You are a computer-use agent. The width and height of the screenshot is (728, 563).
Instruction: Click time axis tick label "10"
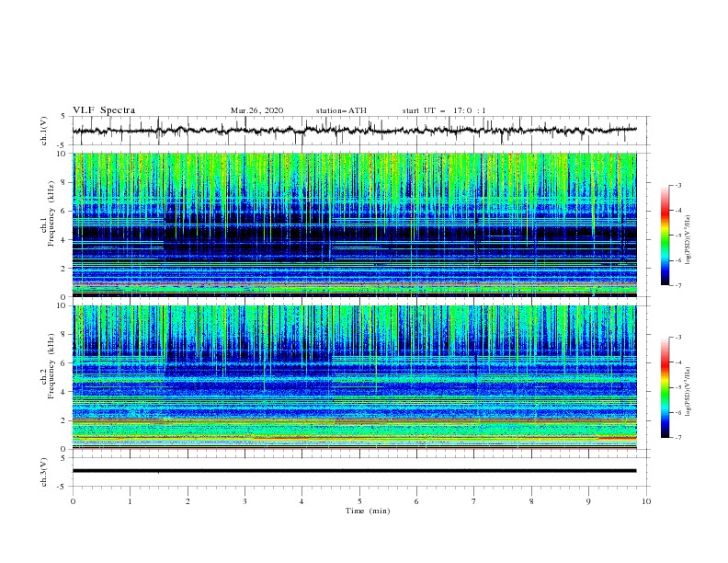point(646,501)
